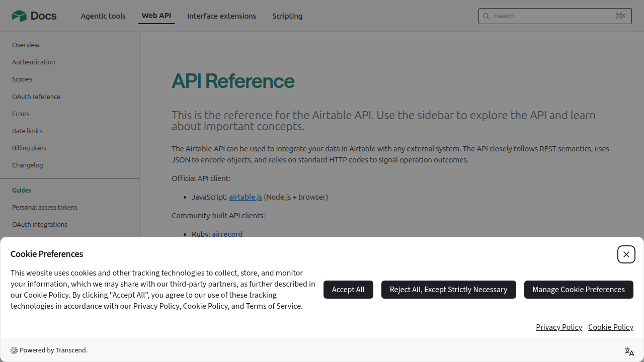Open Overview in the sidebar

click(x=26, y=45)
